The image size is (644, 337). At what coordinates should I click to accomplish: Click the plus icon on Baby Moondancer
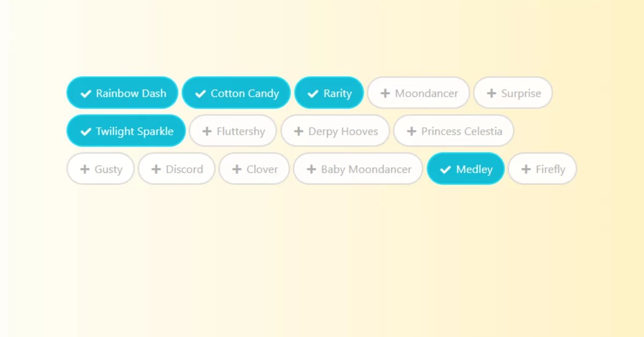pyautogui.click(x=311, y=169)
